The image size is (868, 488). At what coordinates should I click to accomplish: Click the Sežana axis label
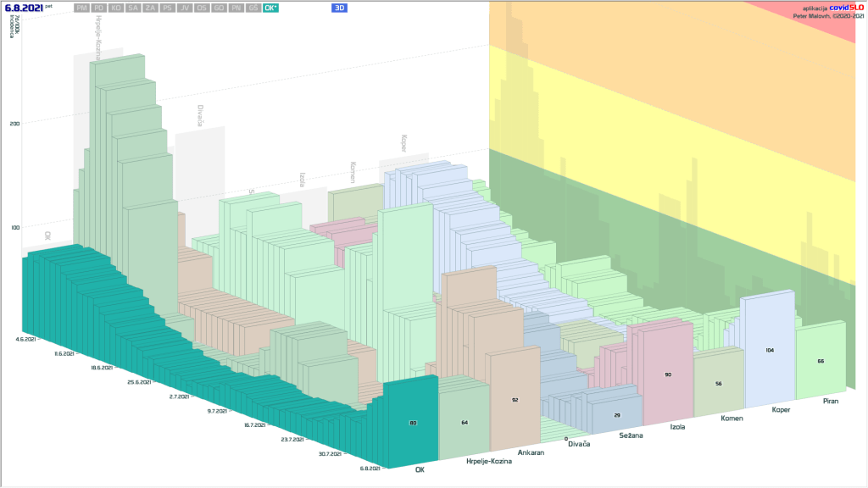[633, 435]
